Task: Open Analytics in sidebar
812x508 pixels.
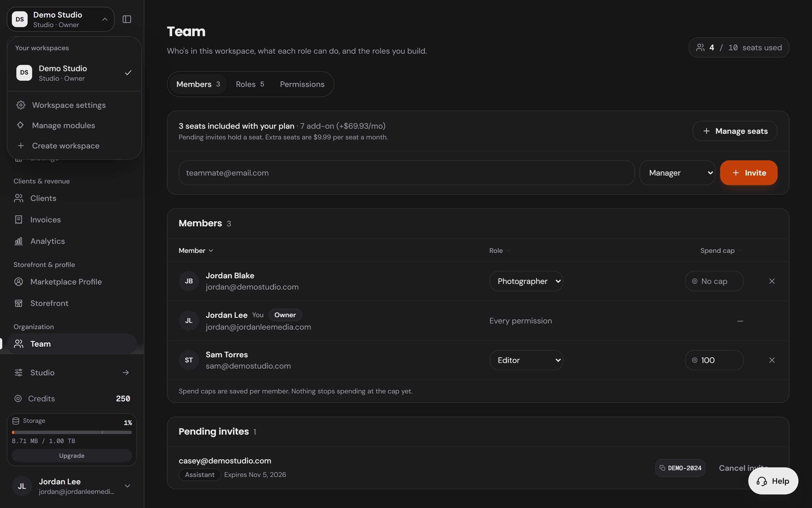Action: coord(72,241)
